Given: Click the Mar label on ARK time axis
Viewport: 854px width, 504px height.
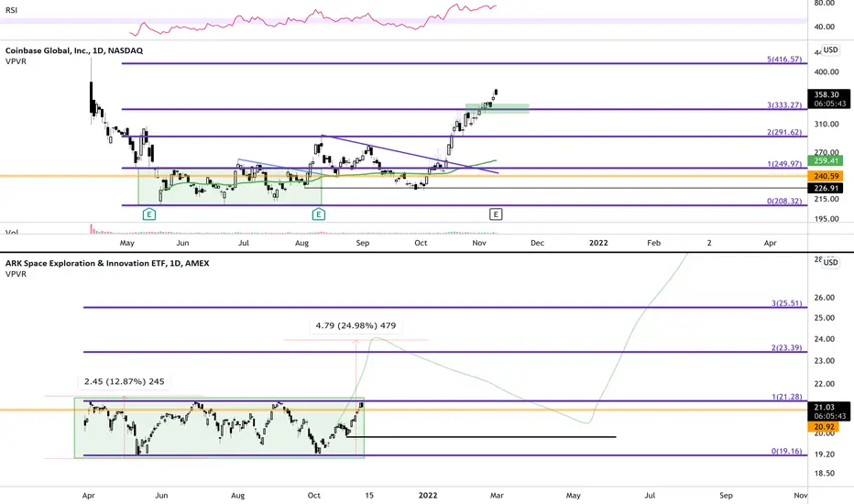Looking at the screenshot, I should (x=497, y=495).
